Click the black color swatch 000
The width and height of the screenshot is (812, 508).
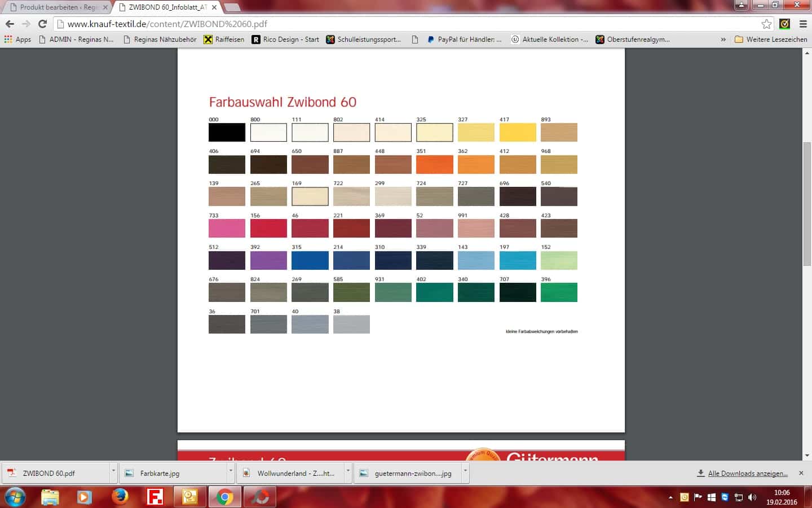[227, 133]
